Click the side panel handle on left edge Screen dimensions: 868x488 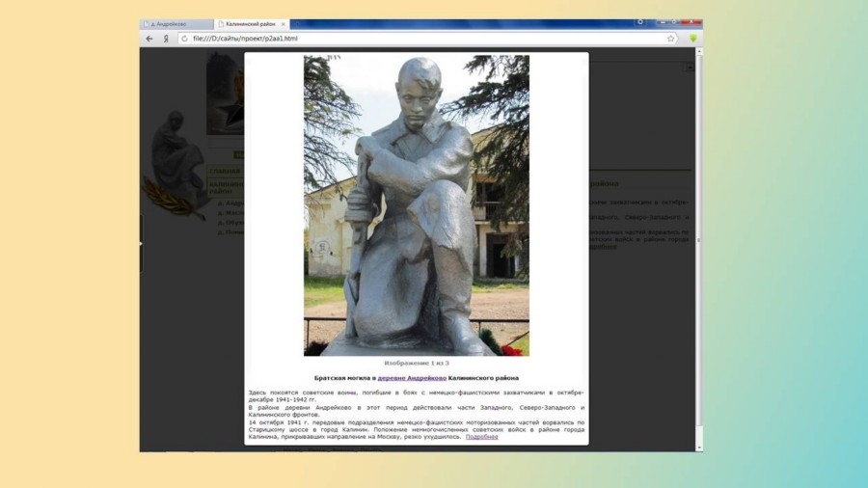(x=142, y=243)
